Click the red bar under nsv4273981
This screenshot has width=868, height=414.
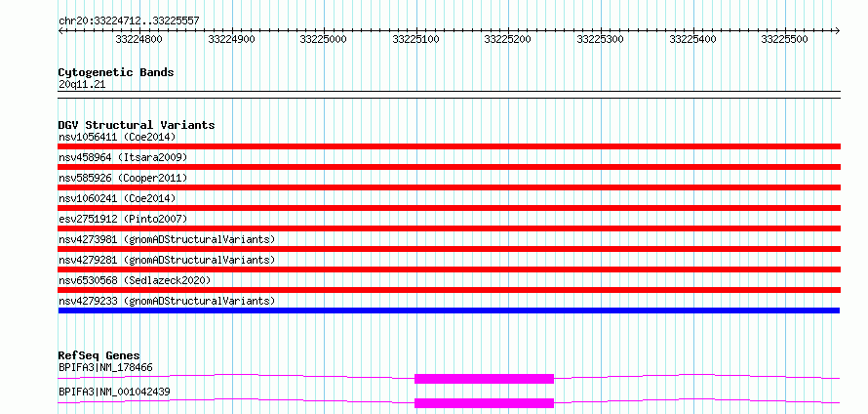(x=449, y=249)
